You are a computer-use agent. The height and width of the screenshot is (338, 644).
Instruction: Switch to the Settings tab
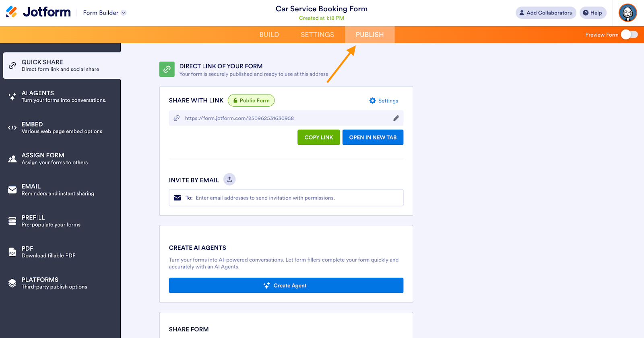pos(317,35)
